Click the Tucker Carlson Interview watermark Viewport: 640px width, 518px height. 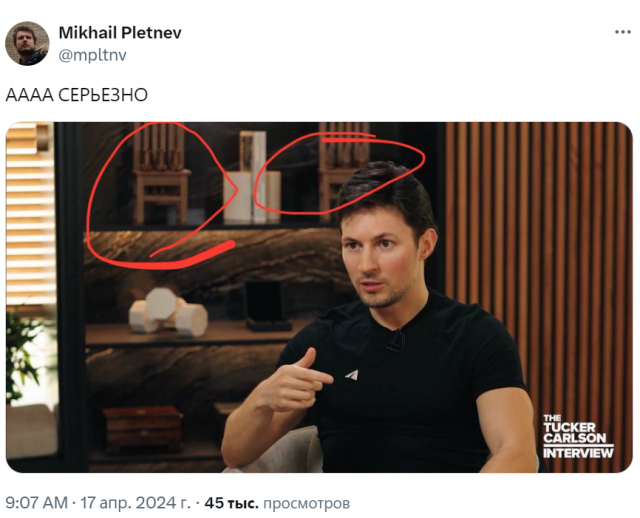tap(578, 437)
